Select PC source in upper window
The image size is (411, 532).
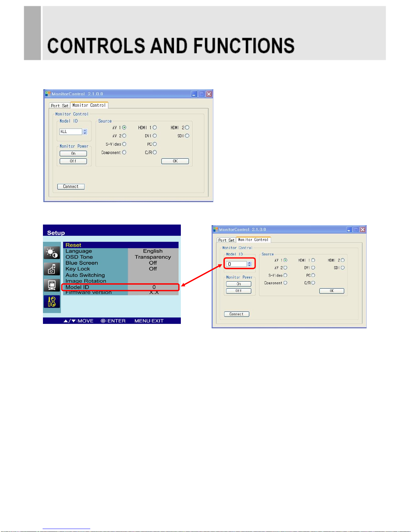(x=155, y=144)
